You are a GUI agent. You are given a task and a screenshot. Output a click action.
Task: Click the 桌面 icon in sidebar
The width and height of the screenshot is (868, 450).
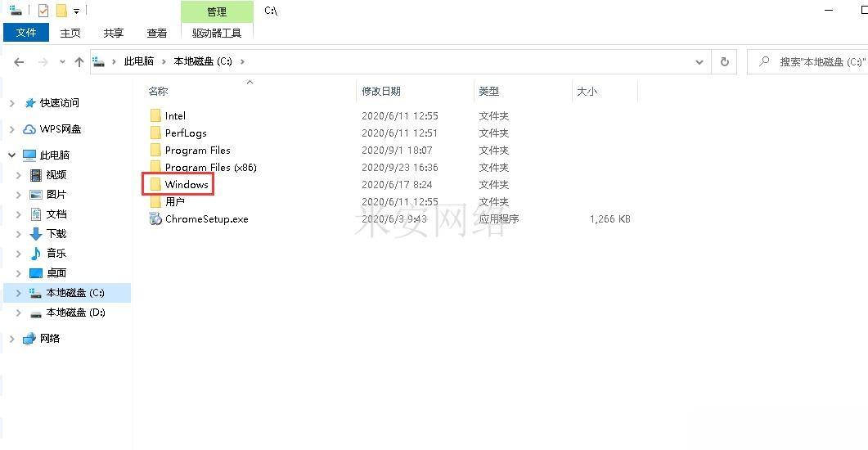tap(36, 273)
